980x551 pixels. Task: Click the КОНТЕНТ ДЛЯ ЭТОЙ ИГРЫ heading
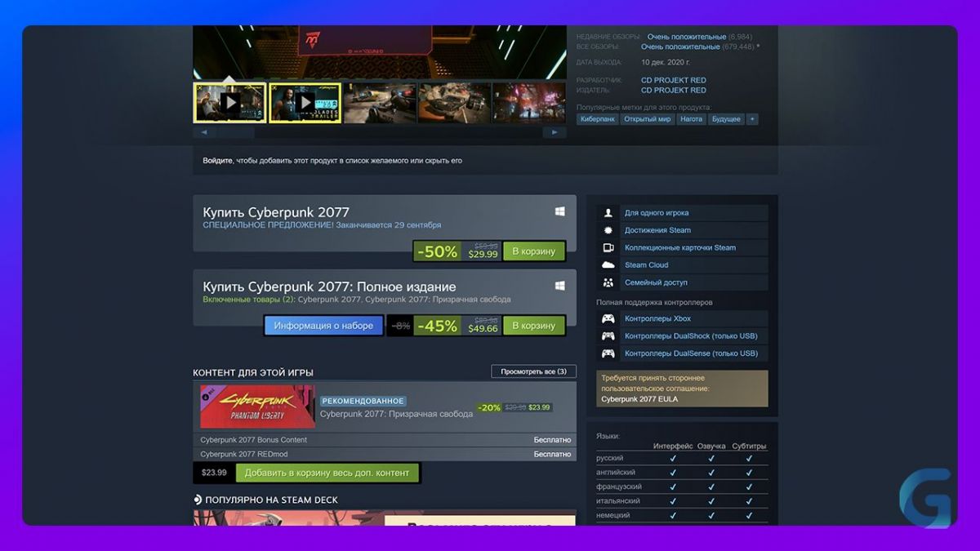pyautogui.click(x=253, y=372)
